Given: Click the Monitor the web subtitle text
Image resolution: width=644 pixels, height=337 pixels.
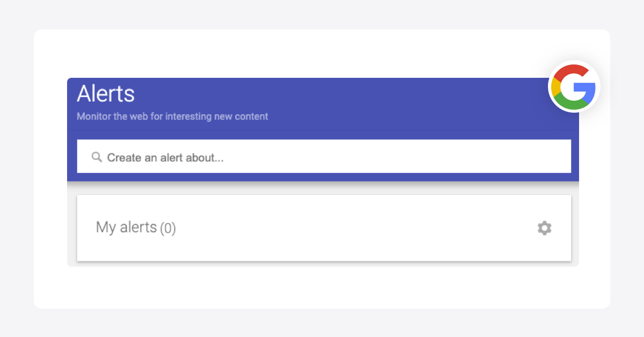Looking at the screenshot, I should [172, 116].
